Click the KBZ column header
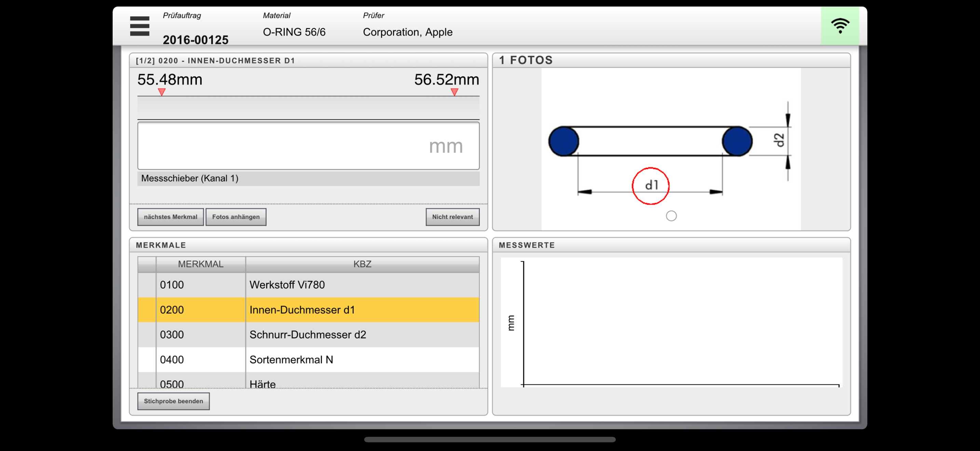Viewport: 980px width, 451px height. pos(362,264)
